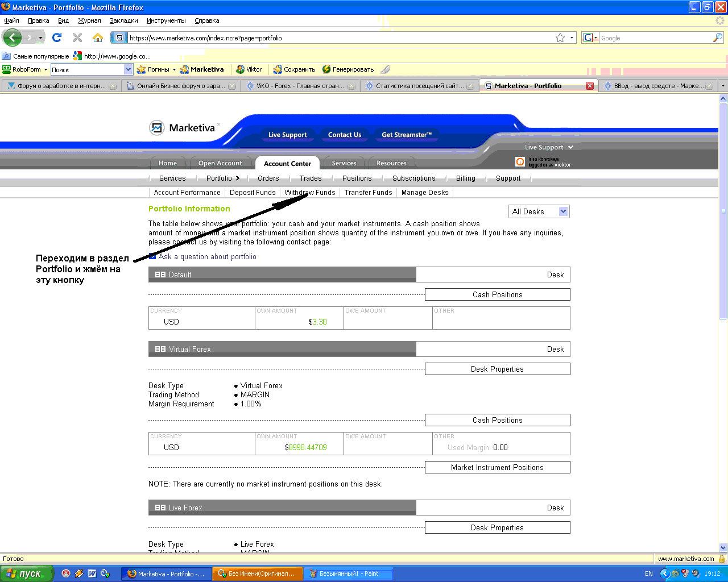Click the Live Support header button

[287, 135]
